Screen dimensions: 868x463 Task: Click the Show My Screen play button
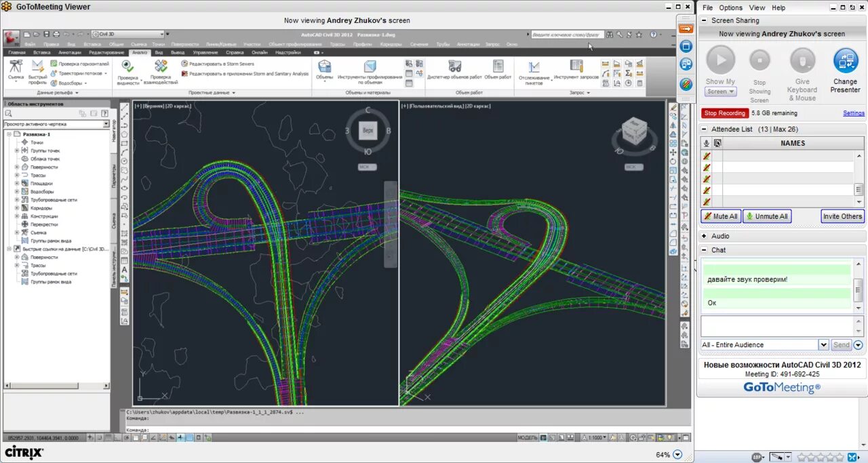pos(720,60)
